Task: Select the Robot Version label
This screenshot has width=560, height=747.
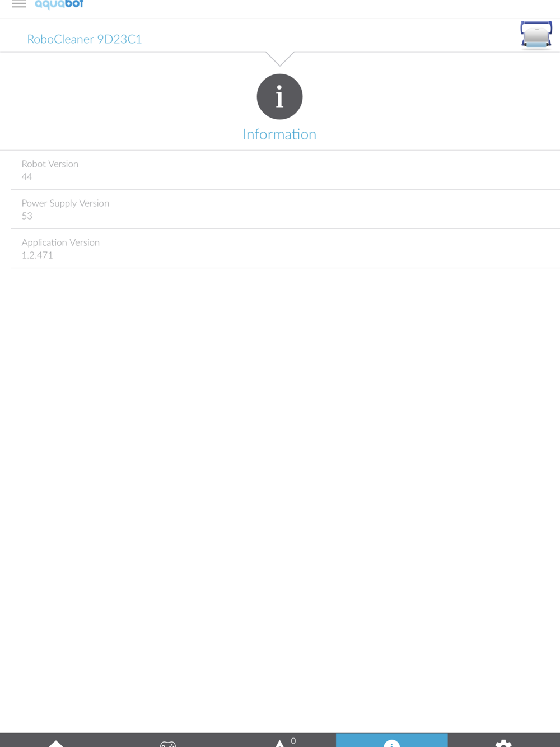Action: [50, 164]
